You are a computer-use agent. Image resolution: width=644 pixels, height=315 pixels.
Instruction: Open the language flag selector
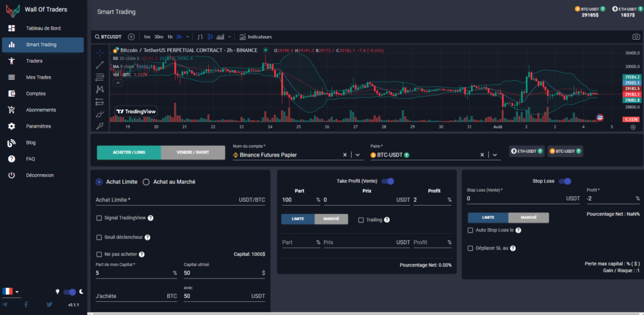(x=10, y=292)
